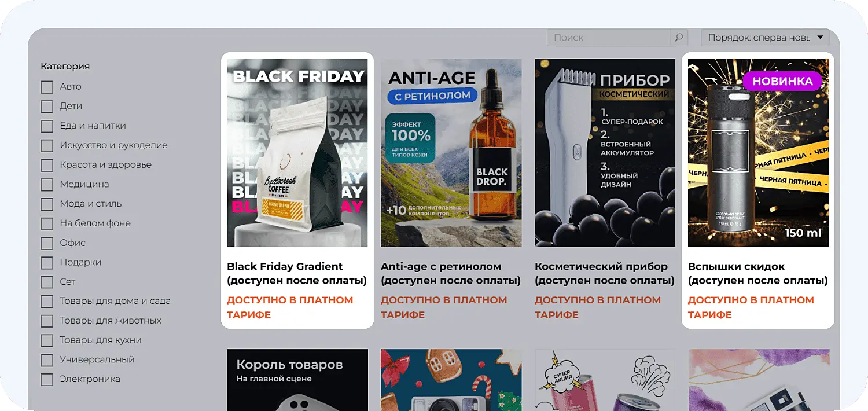Open the Супер акция cans template thumbnail
The image size is (868, 411).
point(605,380)
